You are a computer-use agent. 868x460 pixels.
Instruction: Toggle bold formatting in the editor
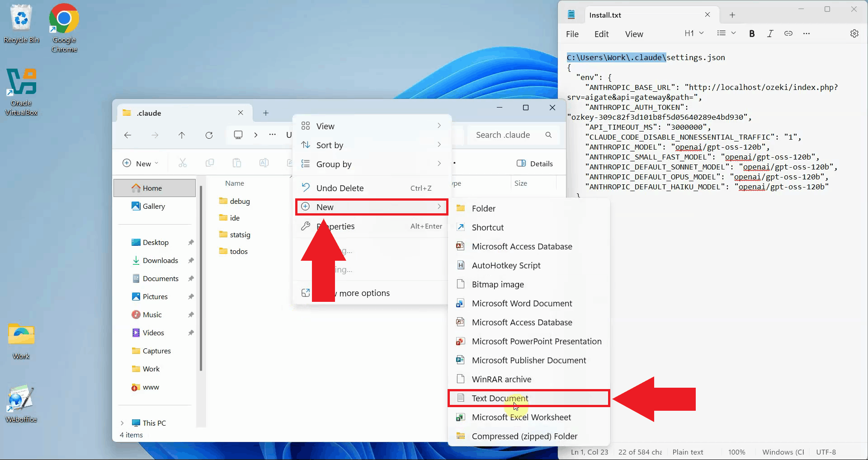(x=752, y=33)
